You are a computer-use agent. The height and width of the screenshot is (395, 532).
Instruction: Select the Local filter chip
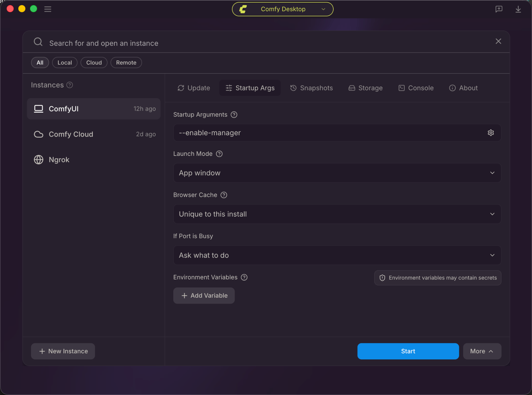coord(65,62)
